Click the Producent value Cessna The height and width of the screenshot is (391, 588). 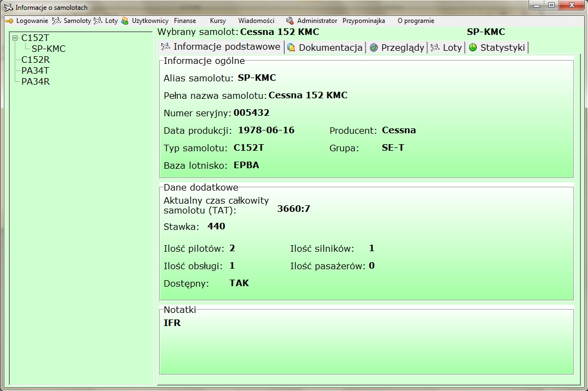399,131
